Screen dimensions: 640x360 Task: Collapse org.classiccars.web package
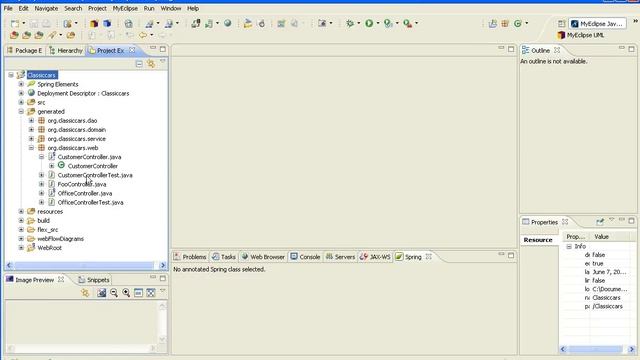coord(31,148)
